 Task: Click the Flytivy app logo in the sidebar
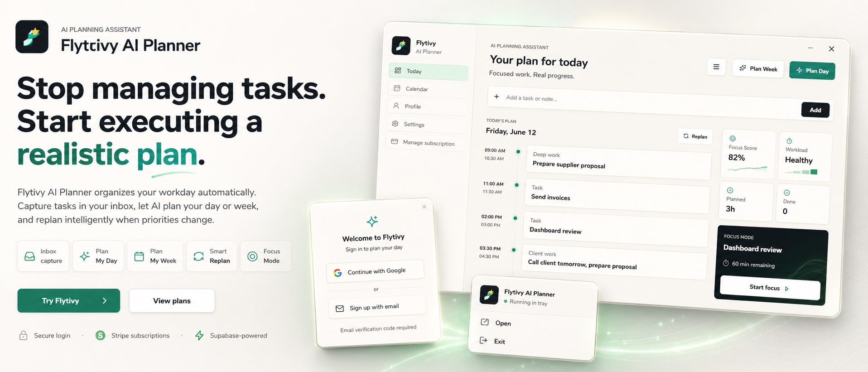coord(401,46)
